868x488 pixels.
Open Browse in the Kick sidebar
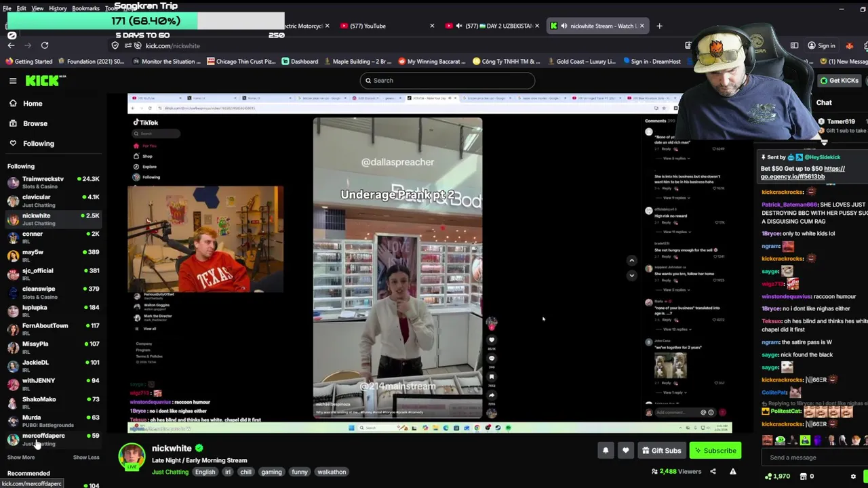click(x=35, y=123)
